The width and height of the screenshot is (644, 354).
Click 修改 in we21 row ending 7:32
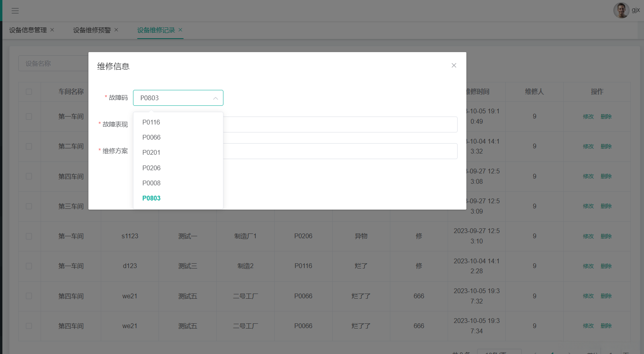[588, 296]
